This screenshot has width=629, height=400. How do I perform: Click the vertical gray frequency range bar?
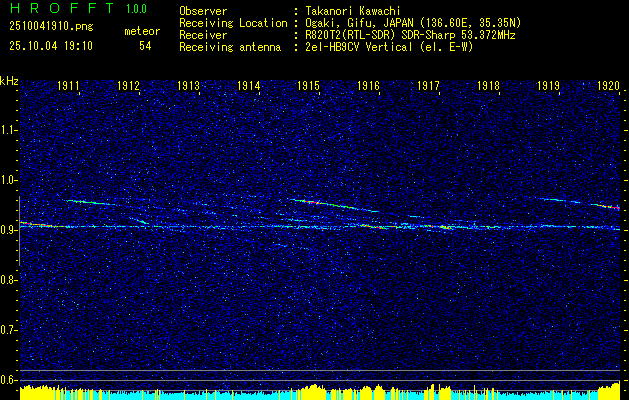point(19,231)
